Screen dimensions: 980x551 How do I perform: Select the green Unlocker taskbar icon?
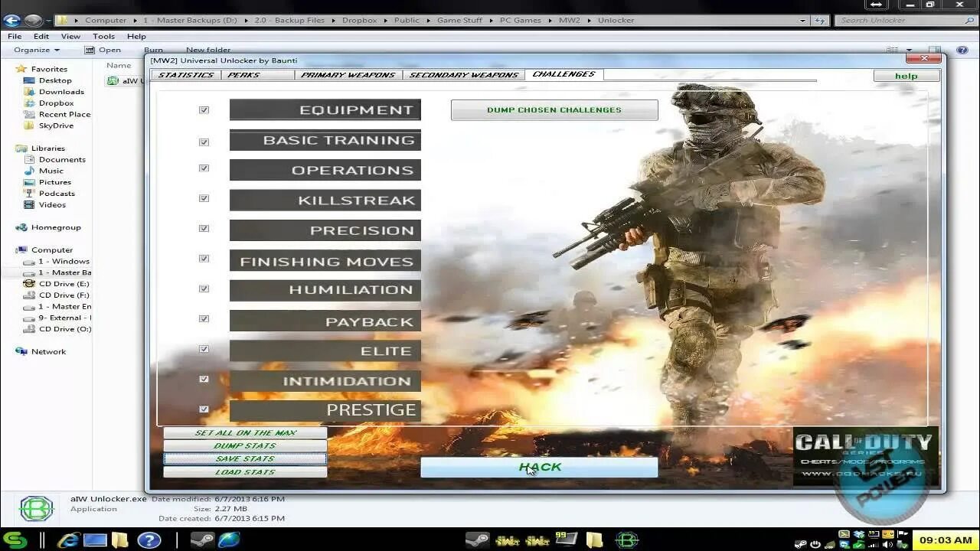pyautogui.click(x=626, y=540)
